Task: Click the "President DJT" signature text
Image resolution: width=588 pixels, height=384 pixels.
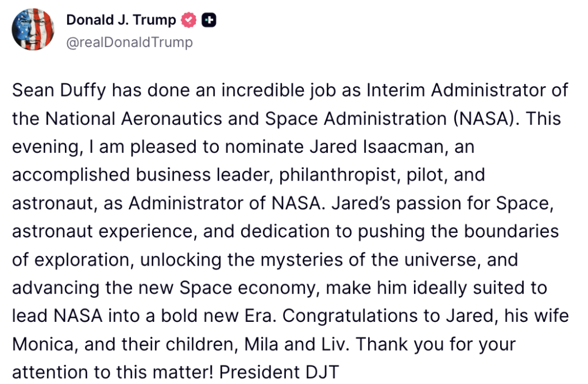Action: [x=280, y=372]
